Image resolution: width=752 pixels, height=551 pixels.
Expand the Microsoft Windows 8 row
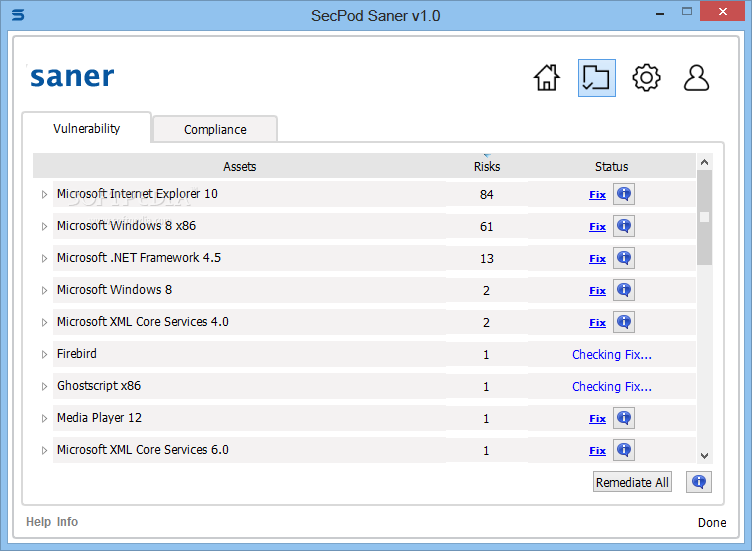click(x=44, y=291)
